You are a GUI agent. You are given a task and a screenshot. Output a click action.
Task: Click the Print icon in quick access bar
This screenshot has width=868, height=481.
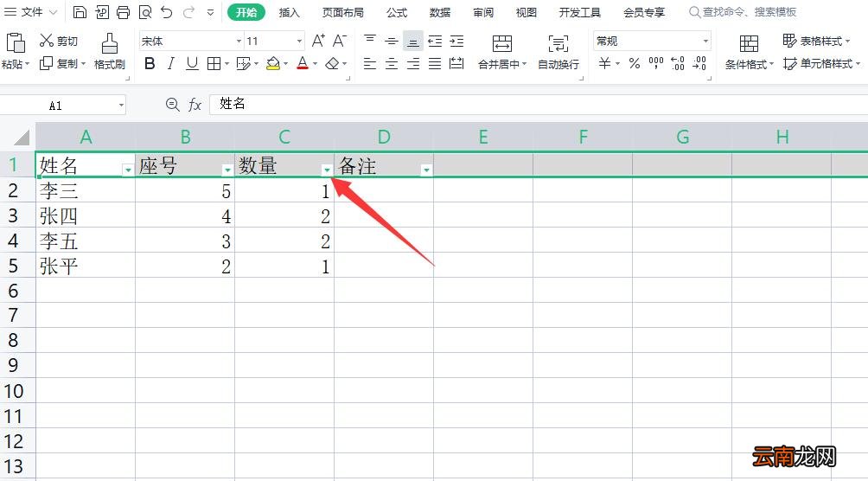pyautogui.click(x=123, y=11)
